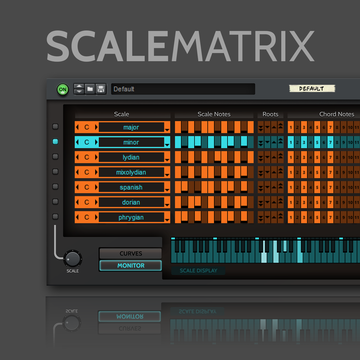This screenshot has height=360, width=360.
Task: Toggle chord note 1 in major row
Action: (291, 127)
